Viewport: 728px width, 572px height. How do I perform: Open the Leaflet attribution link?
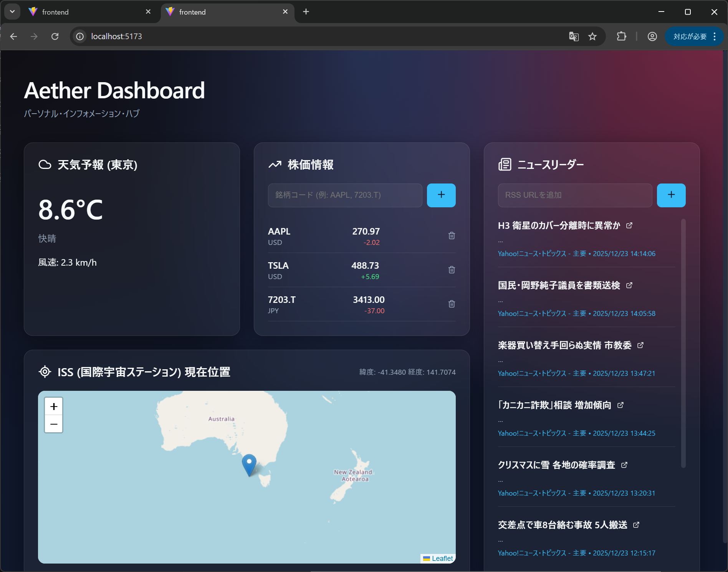442,559
